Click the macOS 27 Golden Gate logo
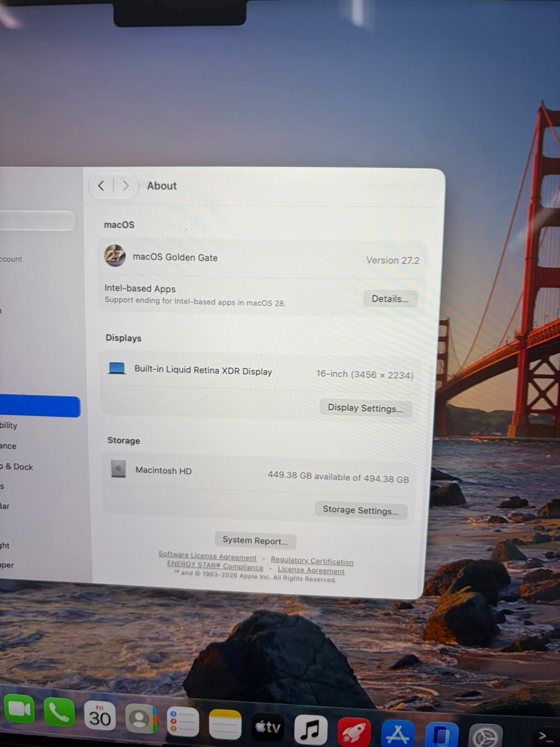 [115, 256]
